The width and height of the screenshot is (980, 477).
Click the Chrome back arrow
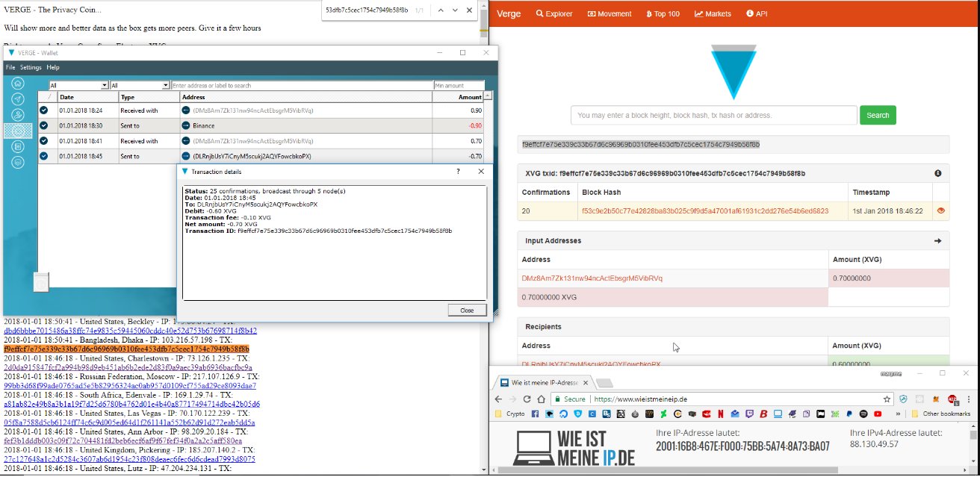pyautogui.click(x=498, y=399)
